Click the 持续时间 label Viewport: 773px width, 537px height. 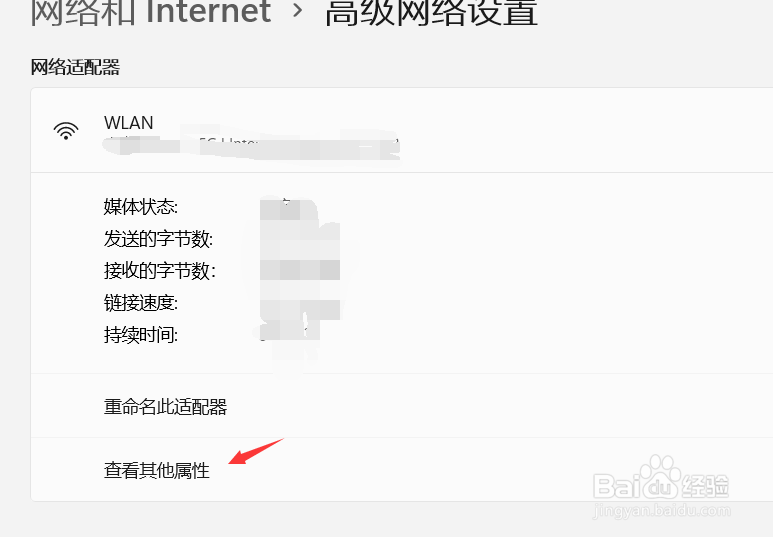141,335
